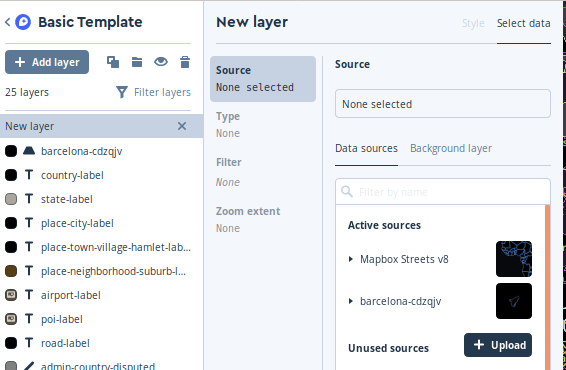566x370 pixels.
Task: Close the New layer row with X
Action: tap(182, 126)
